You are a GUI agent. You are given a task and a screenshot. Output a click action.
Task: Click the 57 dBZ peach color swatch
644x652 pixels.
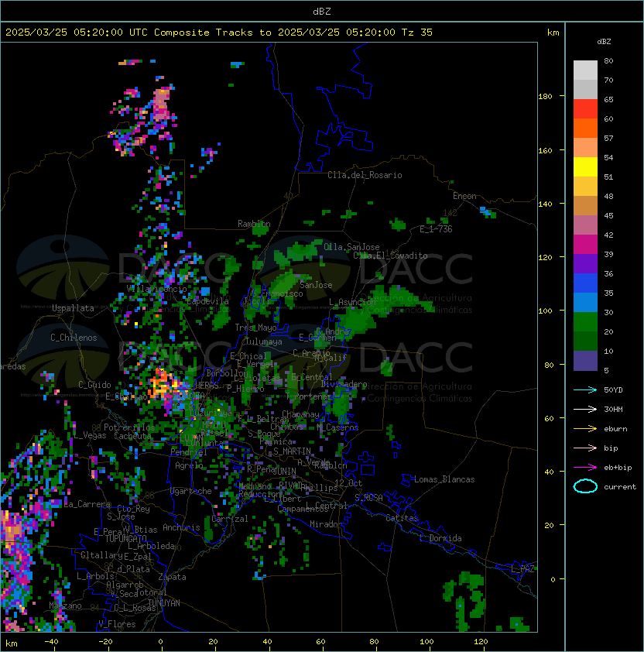[x=585, y=148]
